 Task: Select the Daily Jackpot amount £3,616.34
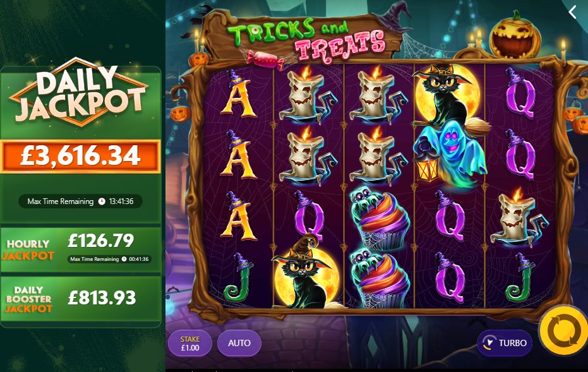coord(81,156)
